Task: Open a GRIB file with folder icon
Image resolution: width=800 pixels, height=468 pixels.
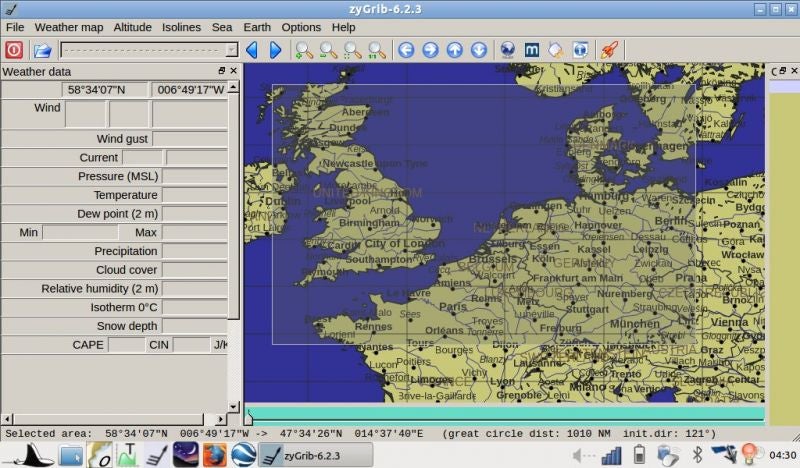Action: tap(42, 50)
